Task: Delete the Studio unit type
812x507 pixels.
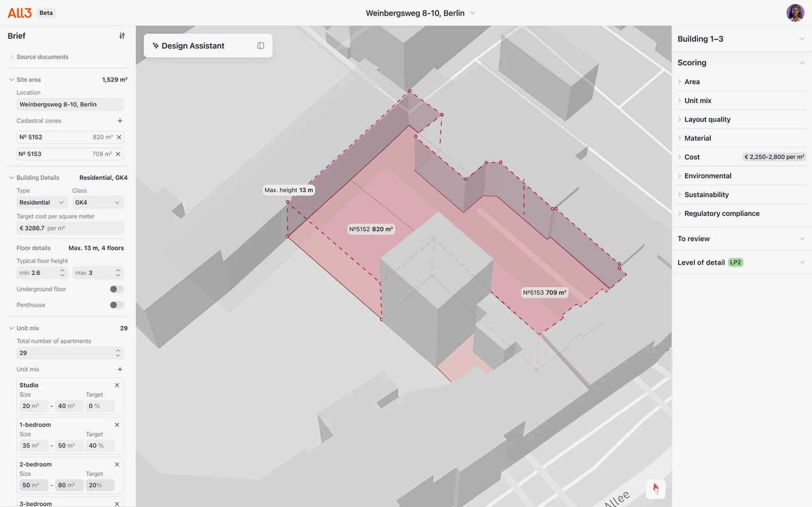Action: (117, 385)
